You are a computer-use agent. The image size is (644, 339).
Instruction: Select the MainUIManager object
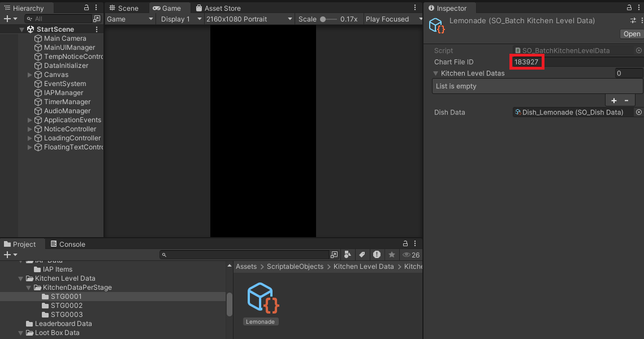(x=70, y=47)
